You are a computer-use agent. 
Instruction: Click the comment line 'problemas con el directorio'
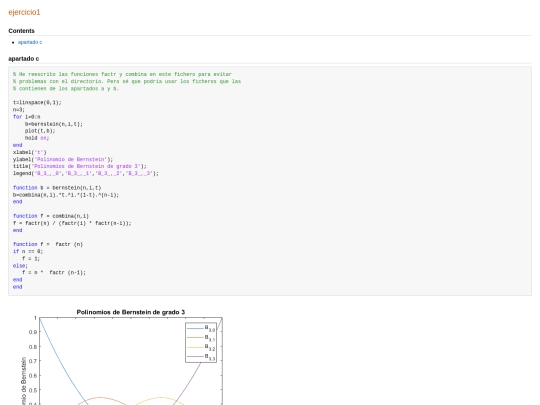pyautogui.click(x=127, y=82)
